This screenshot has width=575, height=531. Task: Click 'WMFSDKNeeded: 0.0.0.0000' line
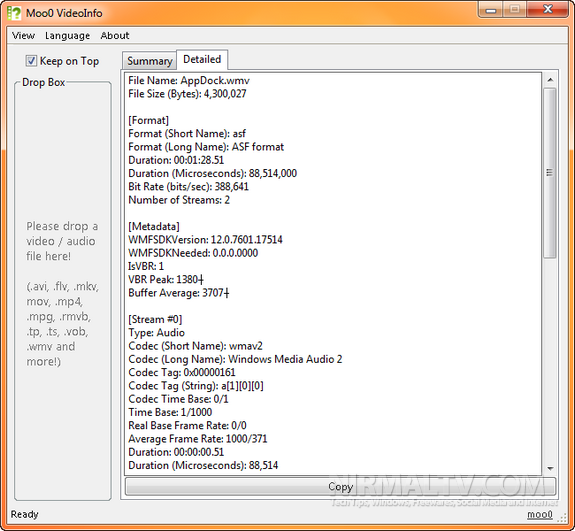pyautogui.click(x=193, y=253)
